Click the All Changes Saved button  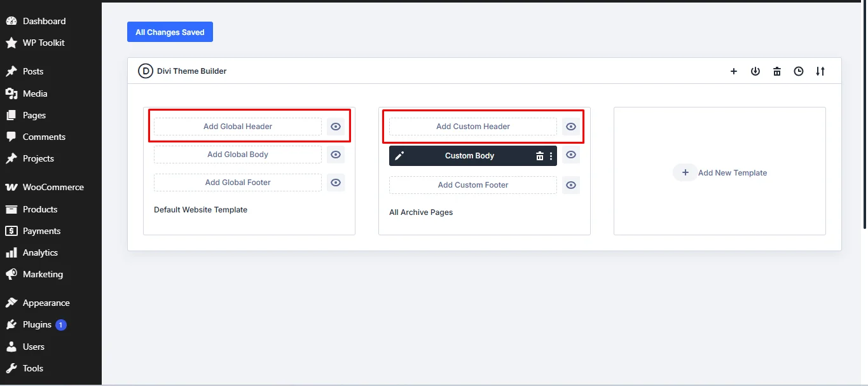(170, 32)
